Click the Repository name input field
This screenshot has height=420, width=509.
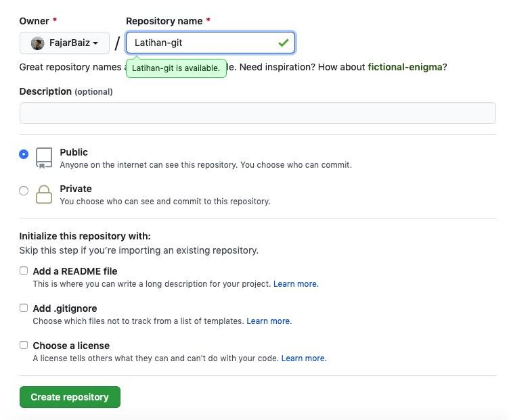203,43
